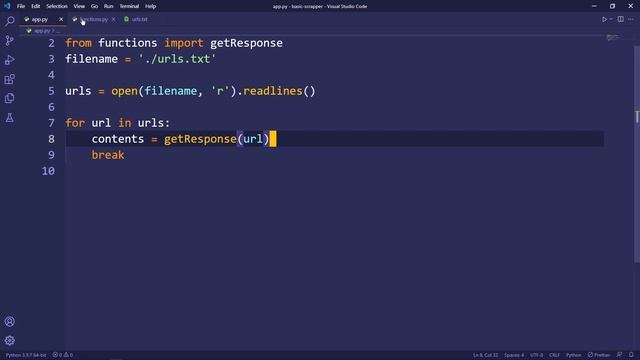Split the editor to the right
This screenshot has width=640, height=360.
pyautogui.click(x=620, y=19)
